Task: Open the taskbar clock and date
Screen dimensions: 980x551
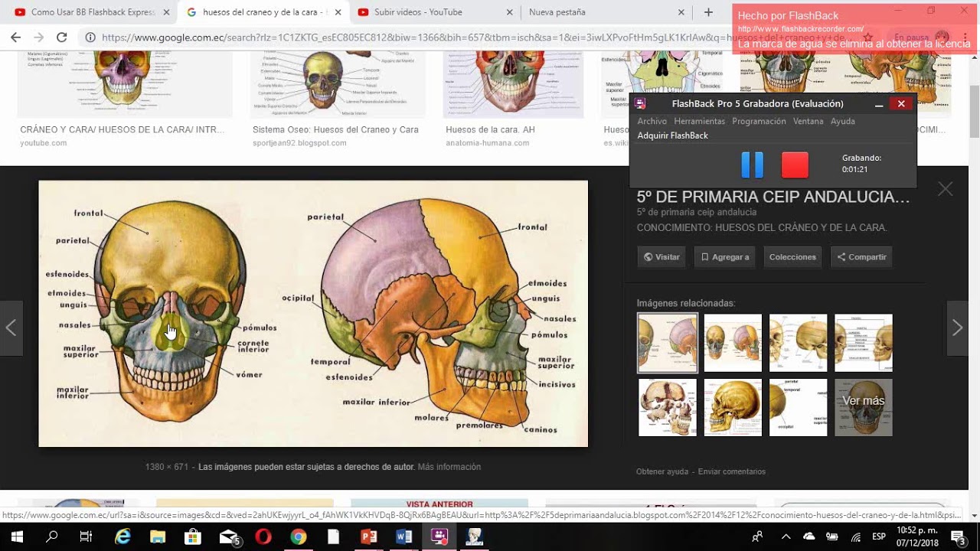Action: [x=916, y=536]
